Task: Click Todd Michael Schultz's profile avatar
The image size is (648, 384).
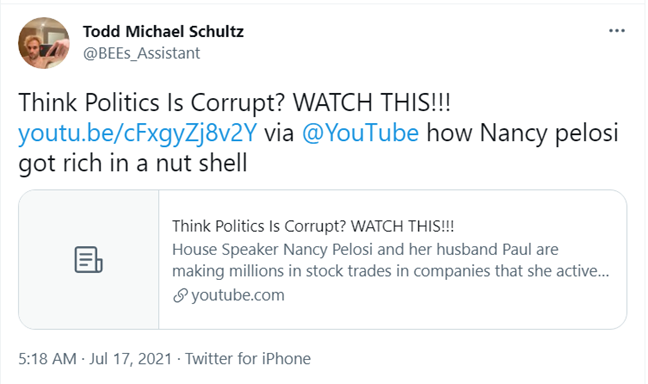Action: tap(44, 43)
